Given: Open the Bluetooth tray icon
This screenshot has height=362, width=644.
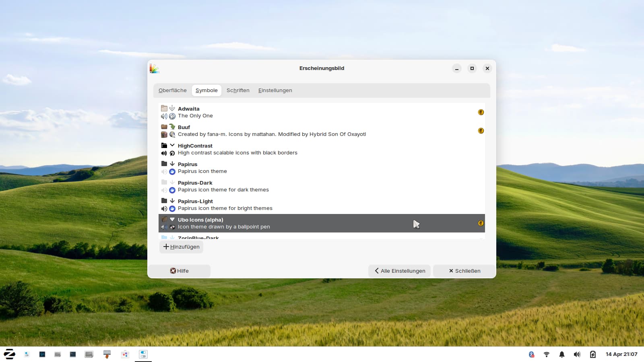Looking at the screenshot, I should coord(531,354).
